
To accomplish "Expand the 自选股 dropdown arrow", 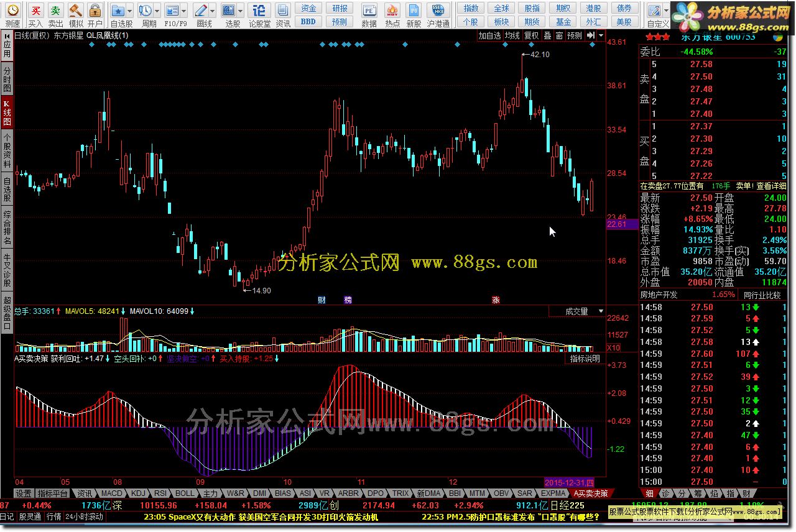I will coord(129,11).
